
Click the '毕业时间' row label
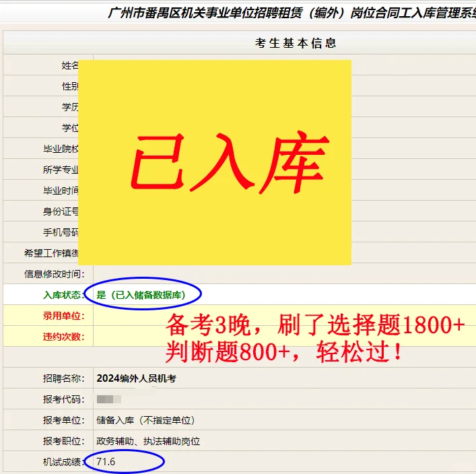point(61,191)
